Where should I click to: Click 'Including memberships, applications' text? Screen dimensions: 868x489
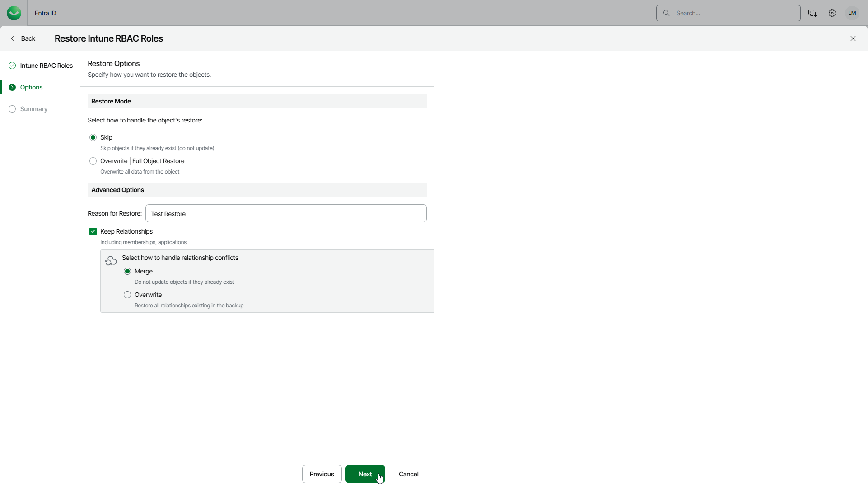click(x=143, y=242)
